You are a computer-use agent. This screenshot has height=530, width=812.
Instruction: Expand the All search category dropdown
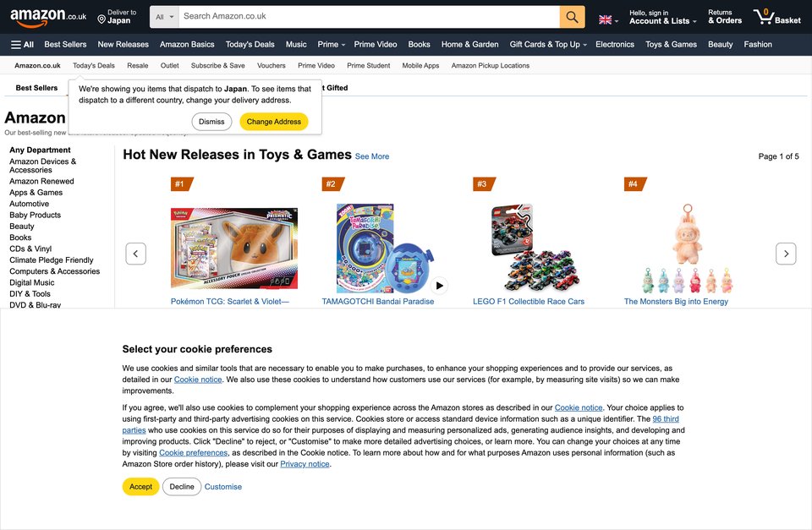click(165, 17)
